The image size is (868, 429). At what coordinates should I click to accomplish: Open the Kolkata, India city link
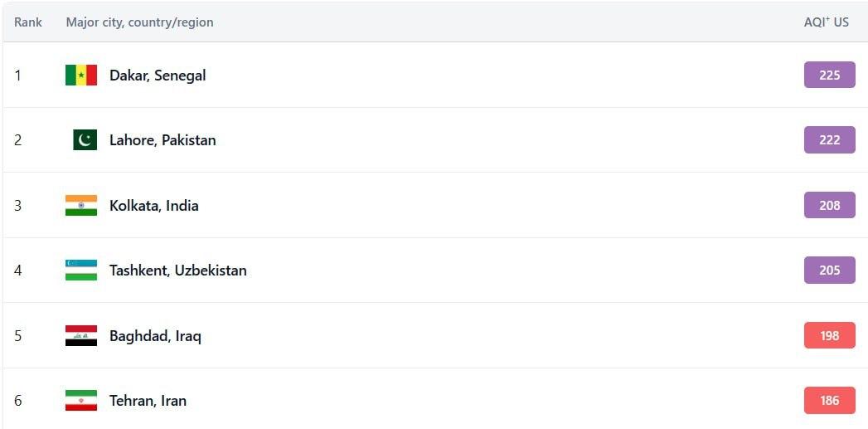tap(154, 206)
